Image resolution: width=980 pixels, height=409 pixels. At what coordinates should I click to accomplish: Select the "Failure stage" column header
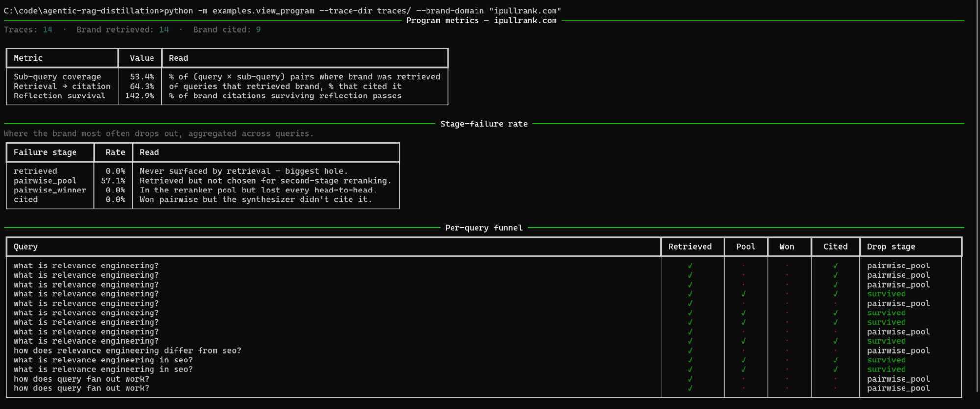coord(45,152)
